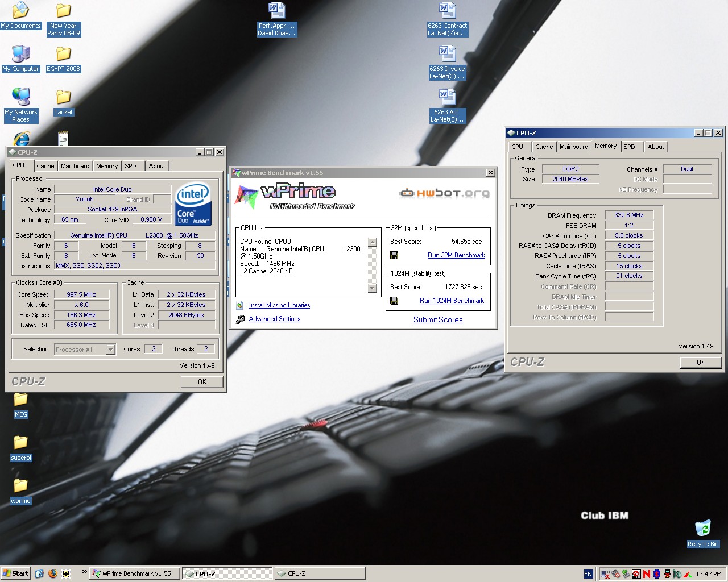The width and height of the screenshot is (728, 582).
Task: Click the Specification Genuine Intel(R) CPU field
Action: [x=135, y=235]
